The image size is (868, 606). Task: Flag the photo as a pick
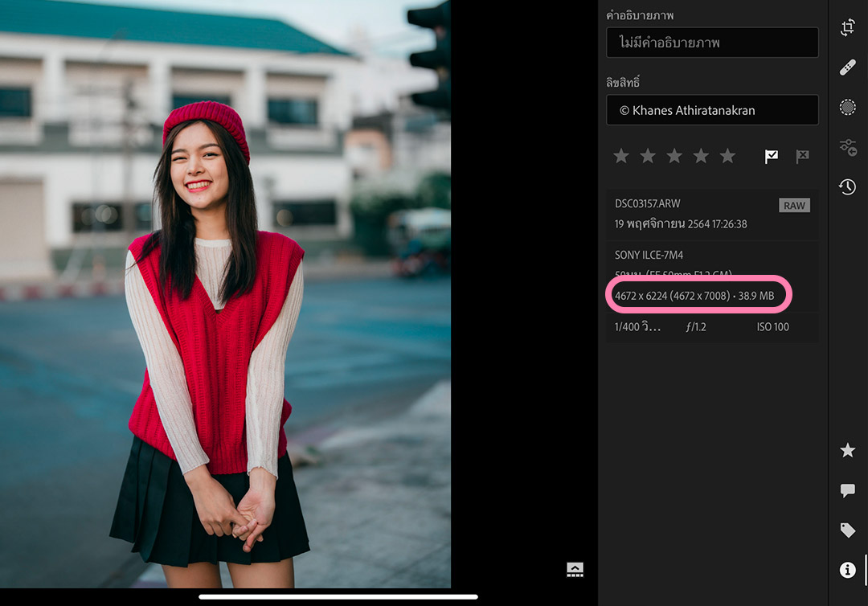point(771,156)
